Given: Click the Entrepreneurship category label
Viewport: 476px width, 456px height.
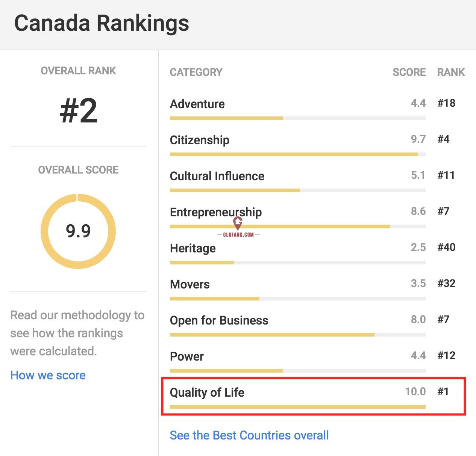Looking at the screenshot, I should (216, 212).
